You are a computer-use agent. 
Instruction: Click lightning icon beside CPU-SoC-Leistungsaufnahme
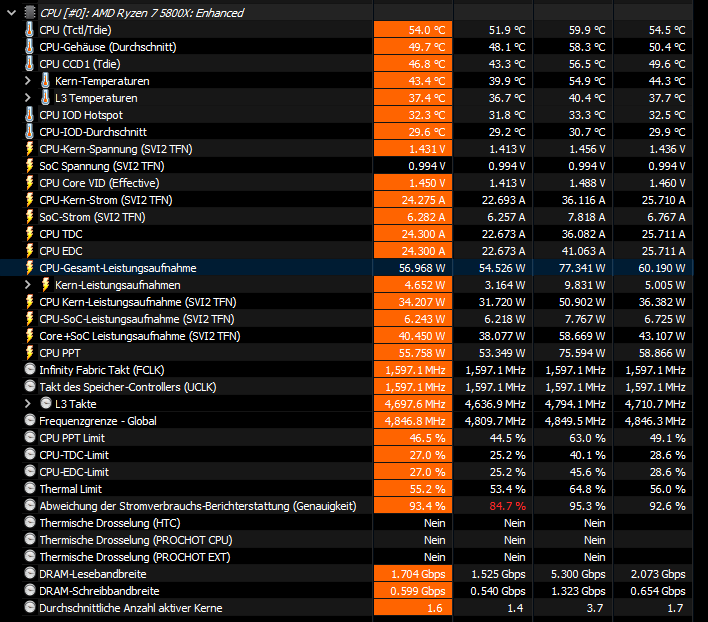tap(29, 319)
